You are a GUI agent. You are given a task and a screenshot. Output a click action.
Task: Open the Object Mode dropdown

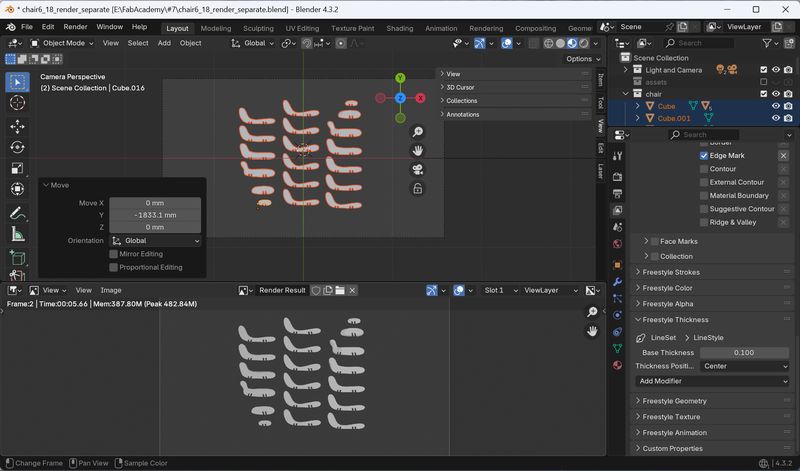(x=63, y=43)
